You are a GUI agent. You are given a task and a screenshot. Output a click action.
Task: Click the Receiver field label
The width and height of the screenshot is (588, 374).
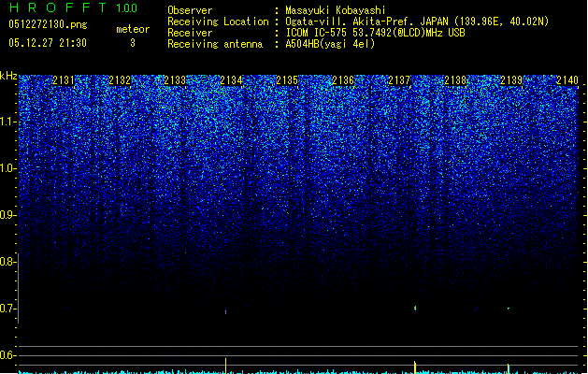pos(190,33)
